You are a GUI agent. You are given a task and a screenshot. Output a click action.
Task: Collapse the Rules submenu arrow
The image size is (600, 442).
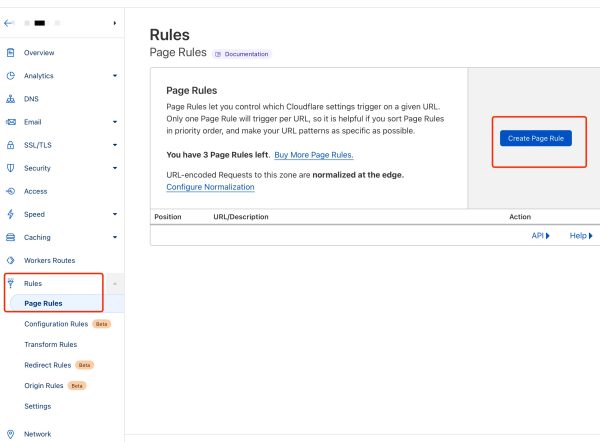(x=115, y=284)
